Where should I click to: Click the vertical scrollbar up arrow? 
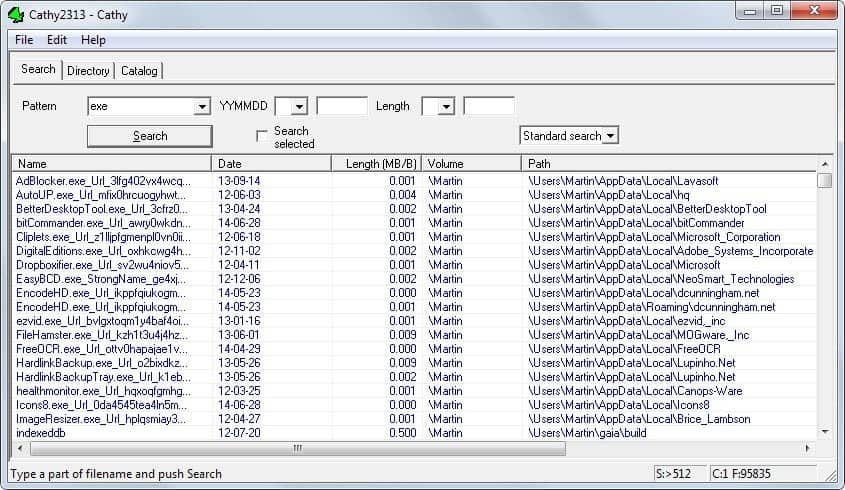[x=825, y=164]
